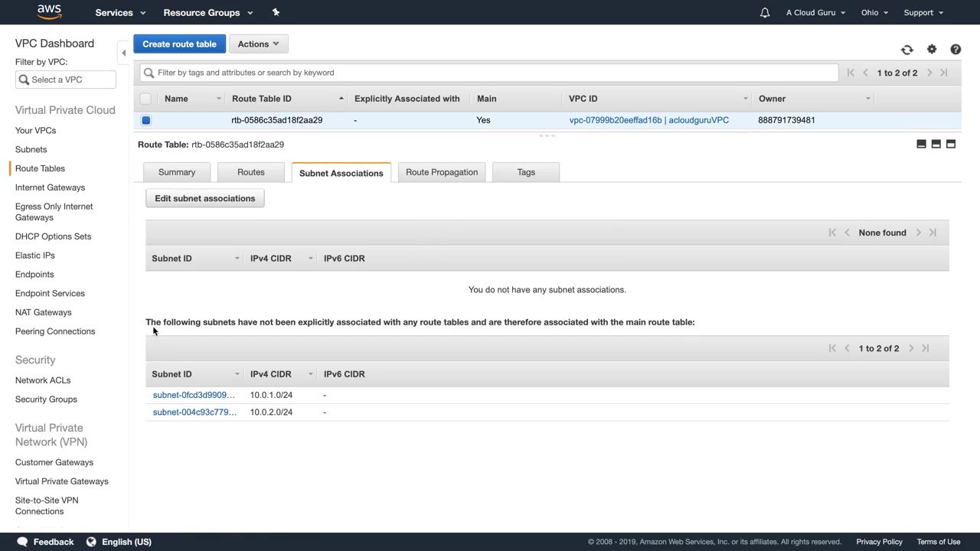
Task: Click Create route table button
Action: tap(179, 44)
